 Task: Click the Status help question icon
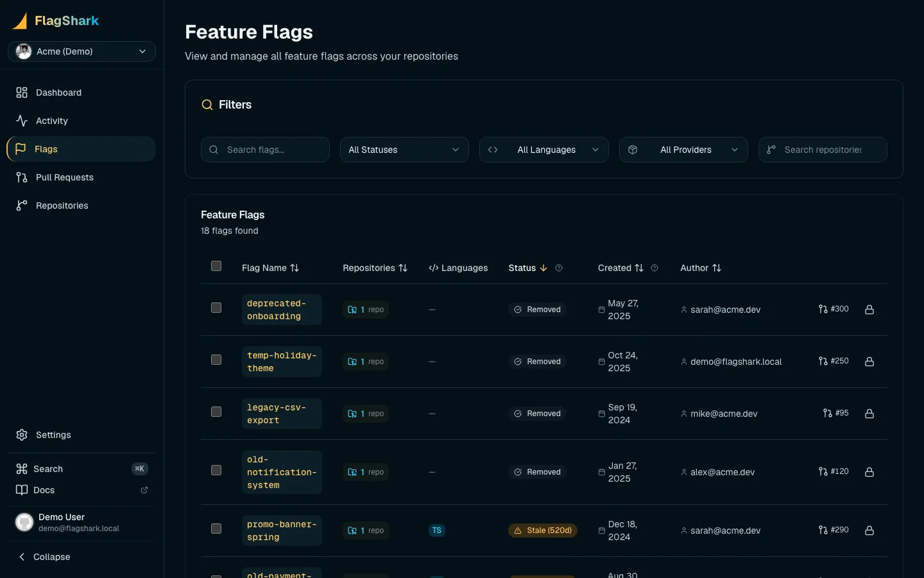pyautogui.click(x=559, y=268)
